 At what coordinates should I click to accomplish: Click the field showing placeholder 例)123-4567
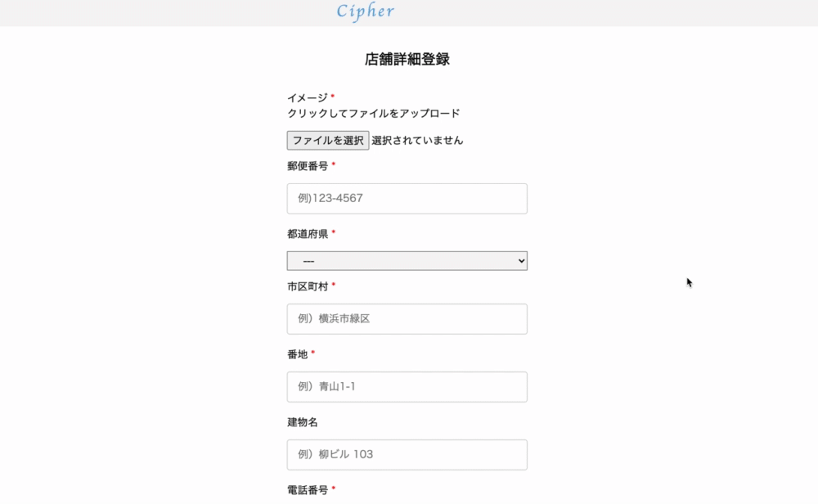[407, 198]
